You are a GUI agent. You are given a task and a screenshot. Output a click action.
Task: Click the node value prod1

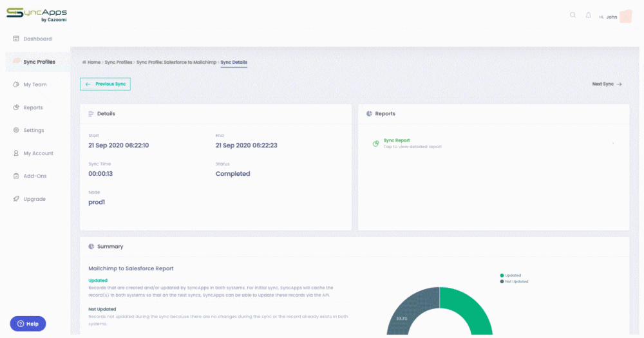[97, 202]
